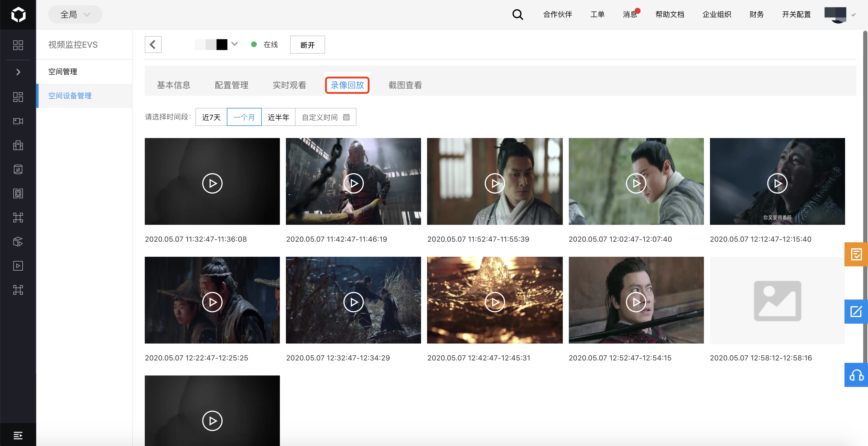Open 消息 notifications
868x446 pixels.
[x=630, y=14]
